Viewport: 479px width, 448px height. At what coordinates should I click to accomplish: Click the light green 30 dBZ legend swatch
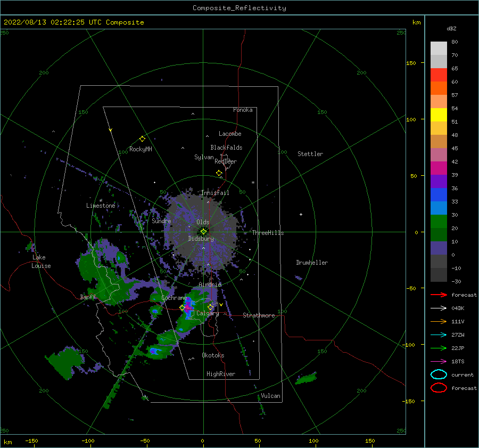click(439, 221)
